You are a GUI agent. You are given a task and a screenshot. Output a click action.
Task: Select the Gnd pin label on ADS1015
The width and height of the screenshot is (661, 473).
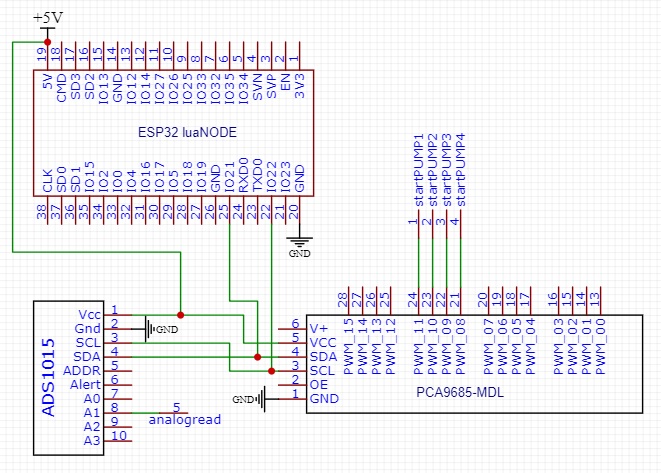tap(88, 329)
